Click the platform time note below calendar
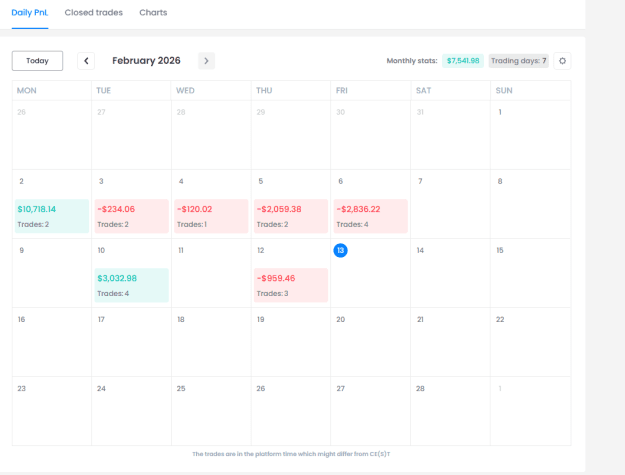 291,454
